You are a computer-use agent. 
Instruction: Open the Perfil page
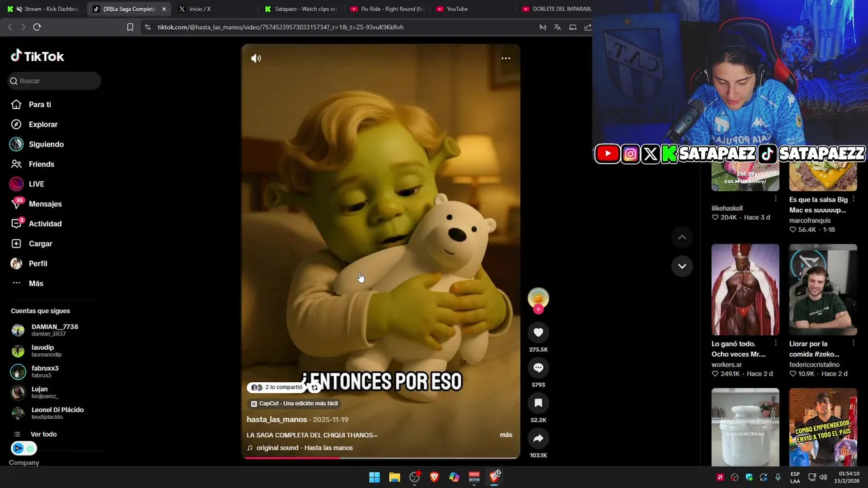pyautogui.click(x=30, y=264)
